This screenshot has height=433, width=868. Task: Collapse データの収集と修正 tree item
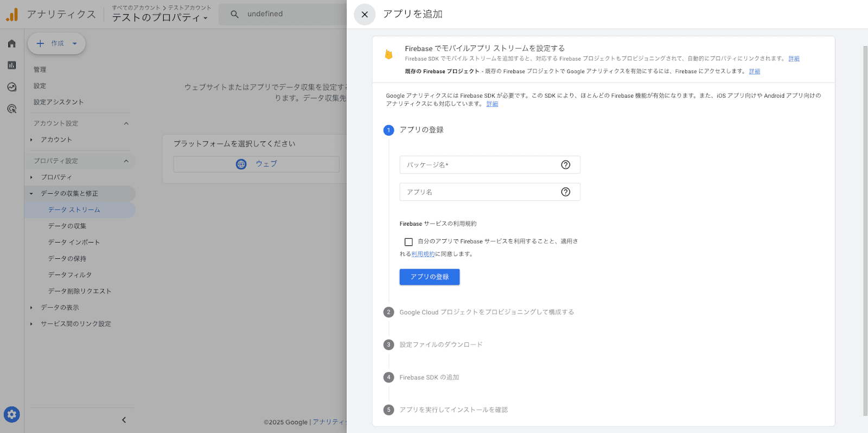point(31,194)
